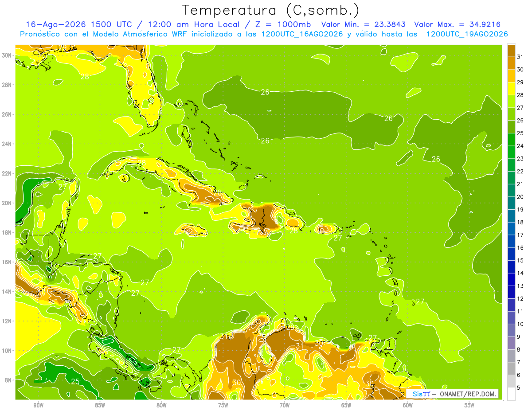Click the "60W" longitude axis label

(x=408, y=405)
